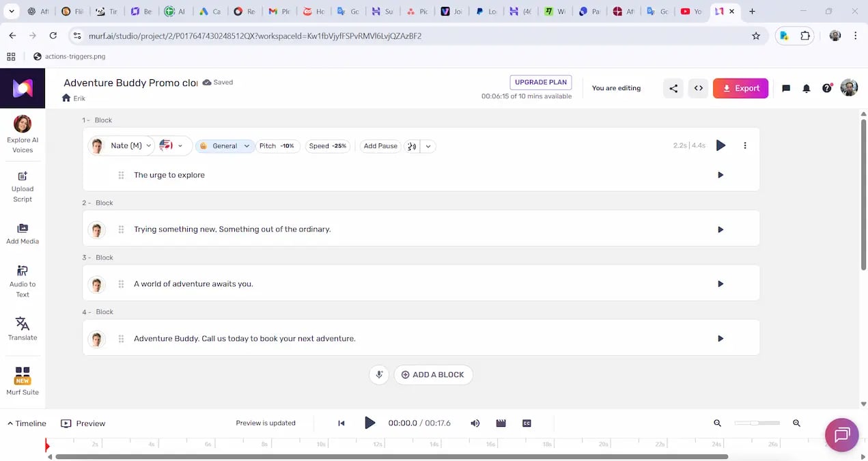Screen dimensions: 868x461
Task: Click the home icon beside Erik
Action: pyautogui.click(x=66, y=98)
